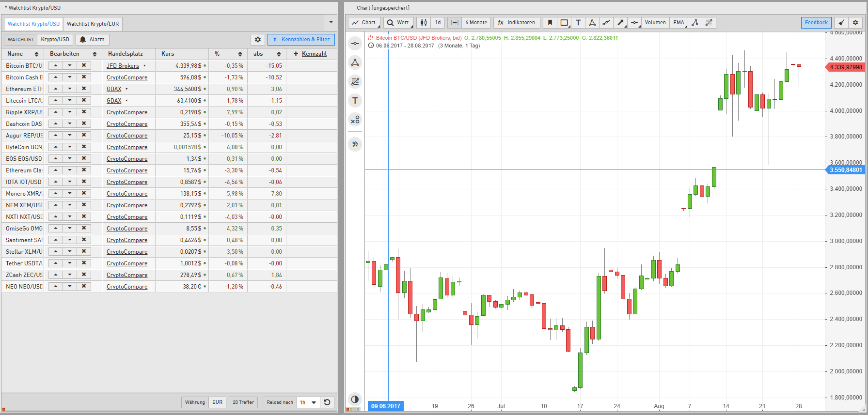Select the triangle tool in chart toolbar
The height and width of the screenshot is (415, 868).
[x=592, y=23]
